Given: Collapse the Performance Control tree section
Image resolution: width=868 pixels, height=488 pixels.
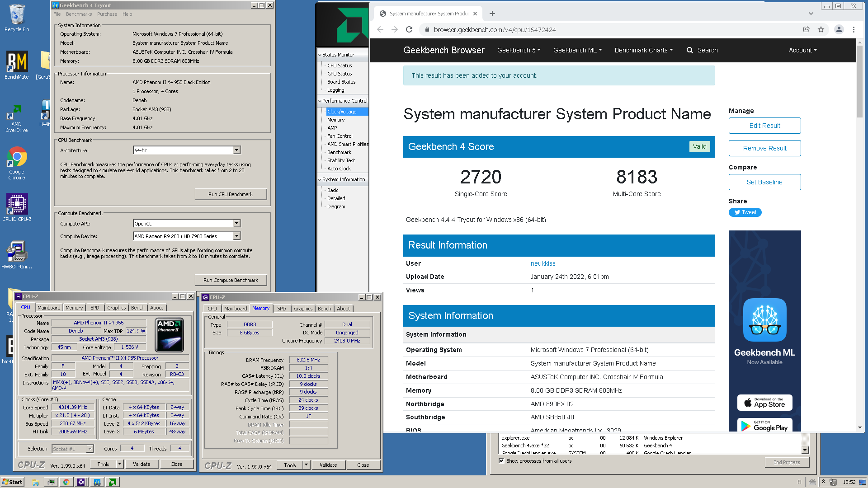Looking at the screenshot, I should point(320,101).
